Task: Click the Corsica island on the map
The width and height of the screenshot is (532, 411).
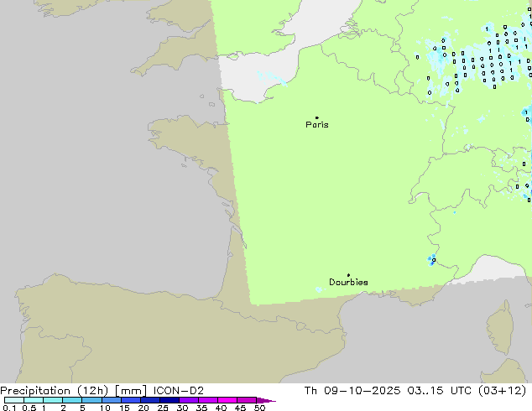Action: click(500, 327)
